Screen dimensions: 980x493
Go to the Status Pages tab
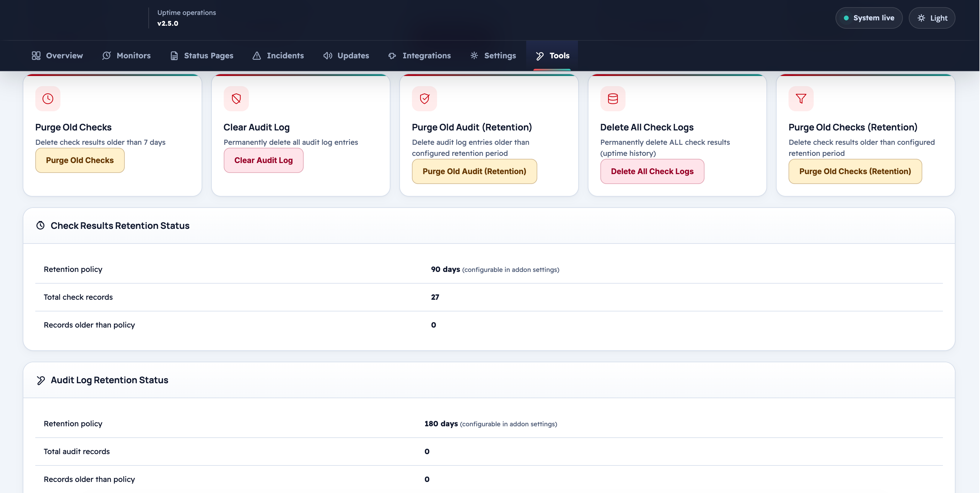[202, 56]
